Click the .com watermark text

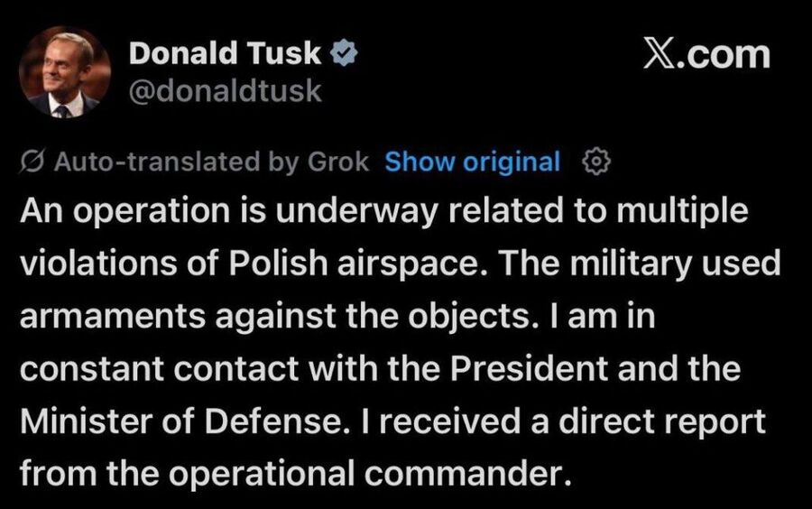(721, 55)
